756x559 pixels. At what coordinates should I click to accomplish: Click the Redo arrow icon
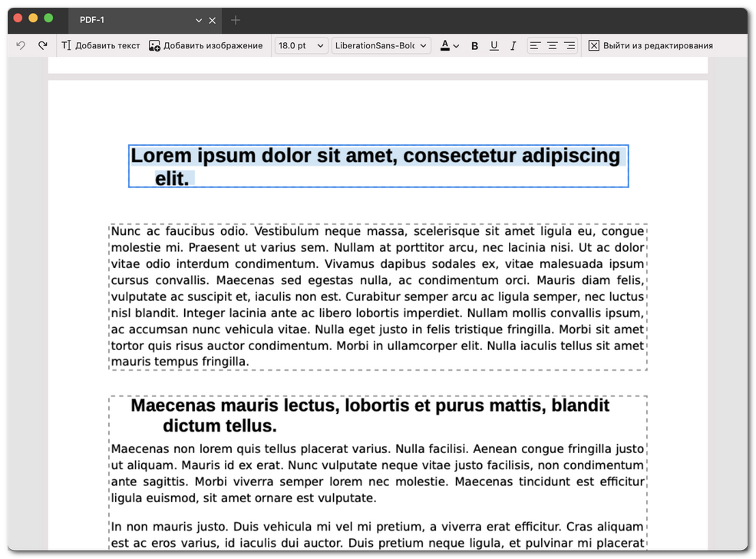(x=43, y=45)
